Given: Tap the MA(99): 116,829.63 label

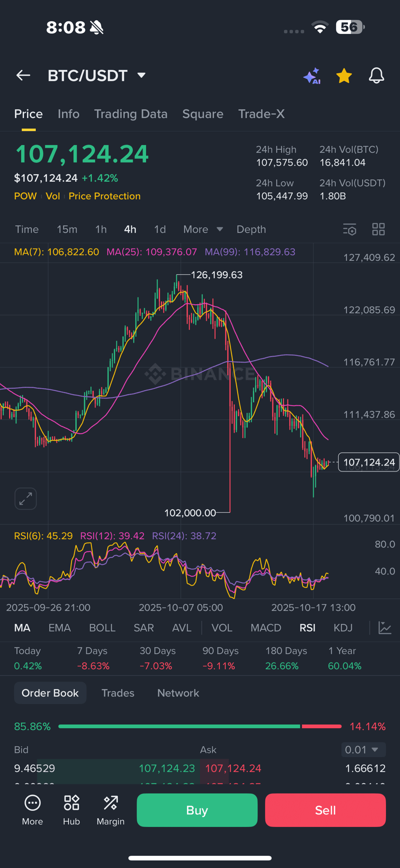Looking at the screenshot, I should click(250, 252).
